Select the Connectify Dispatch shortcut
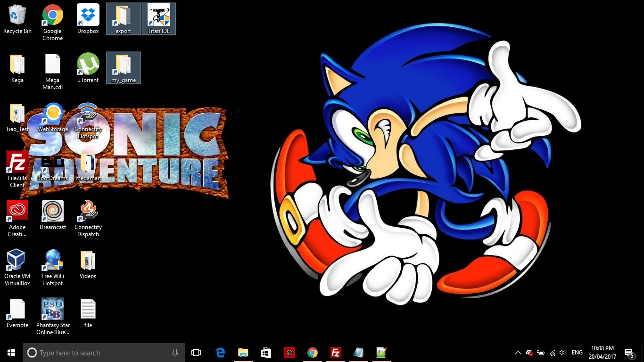The width and height of the screenshot is (644, 362). point(88,218)
